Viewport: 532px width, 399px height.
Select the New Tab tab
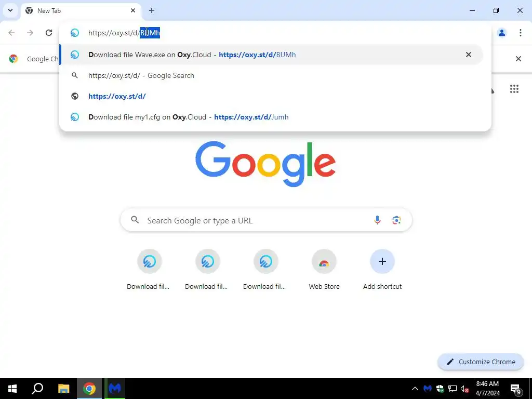[81, 10]
